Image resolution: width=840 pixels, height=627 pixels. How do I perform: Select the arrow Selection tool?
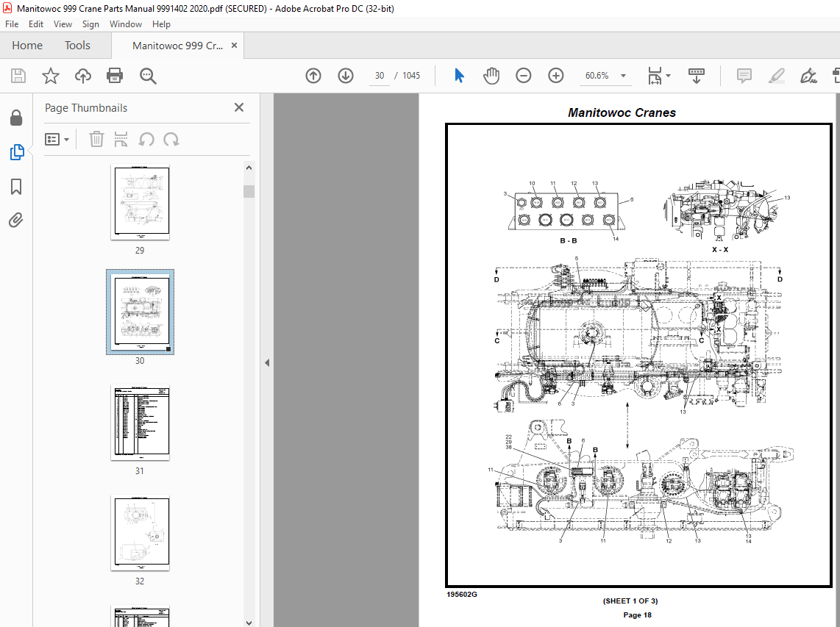click(x=459, y=76)
